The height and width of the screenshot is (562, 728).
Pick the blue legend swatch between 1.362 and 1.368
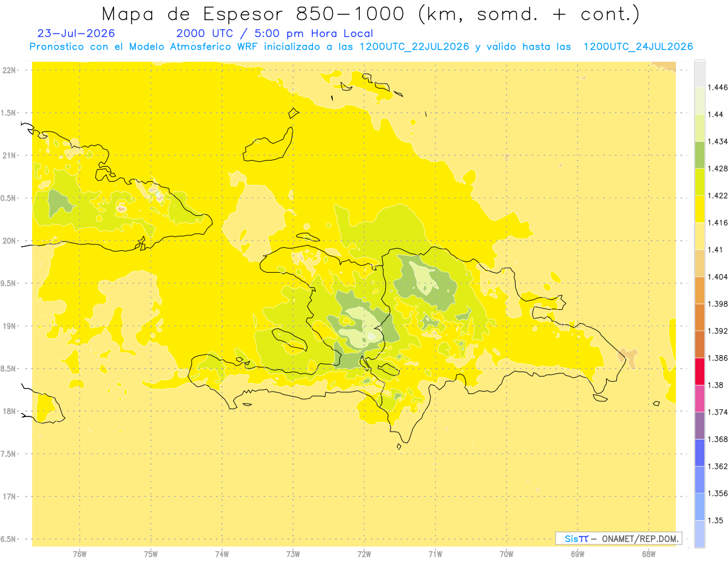[x=699, y=453]
